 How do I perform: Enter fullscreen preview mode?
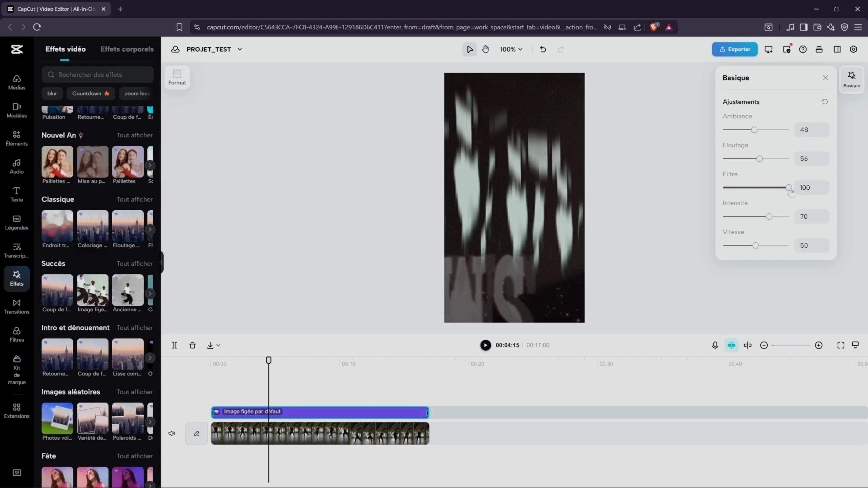coord(840,345)
